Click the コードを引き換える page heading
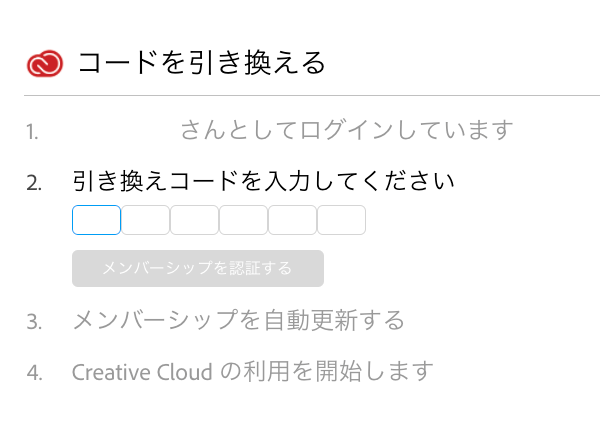The image size is (600, 434). (202, 64)
